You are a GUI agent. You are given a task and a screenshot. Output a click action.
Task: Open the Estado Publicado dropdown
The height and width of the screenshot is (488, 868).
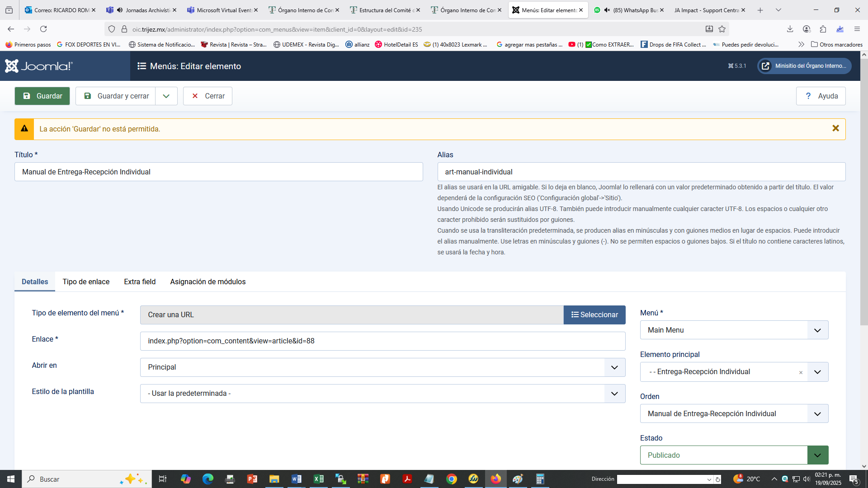coord(734,455)
